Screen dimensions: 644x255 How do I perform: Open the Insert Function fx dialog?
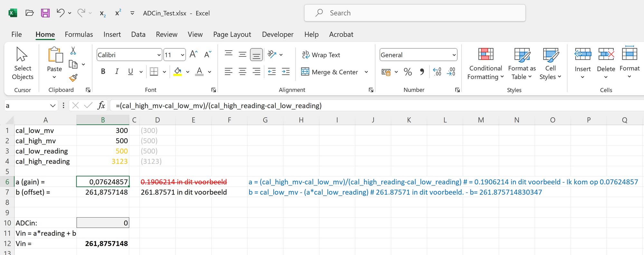[101, 105]
